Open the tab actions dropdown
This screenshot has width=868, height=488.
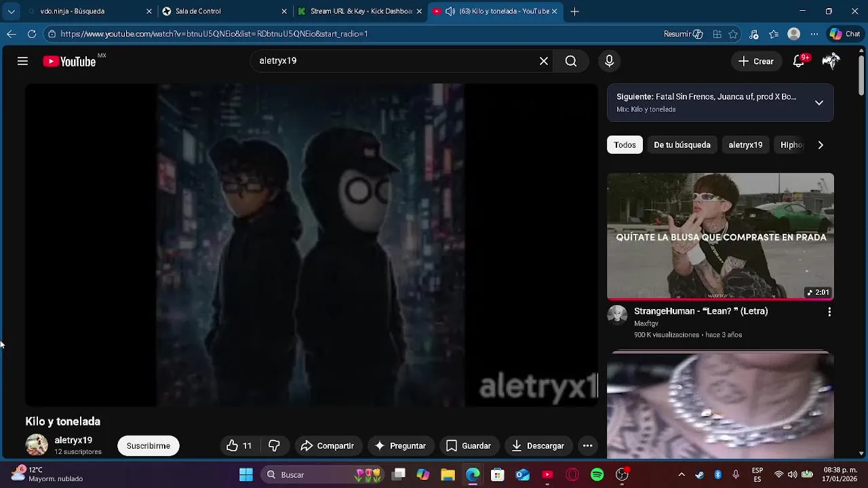tap(11, 12)
